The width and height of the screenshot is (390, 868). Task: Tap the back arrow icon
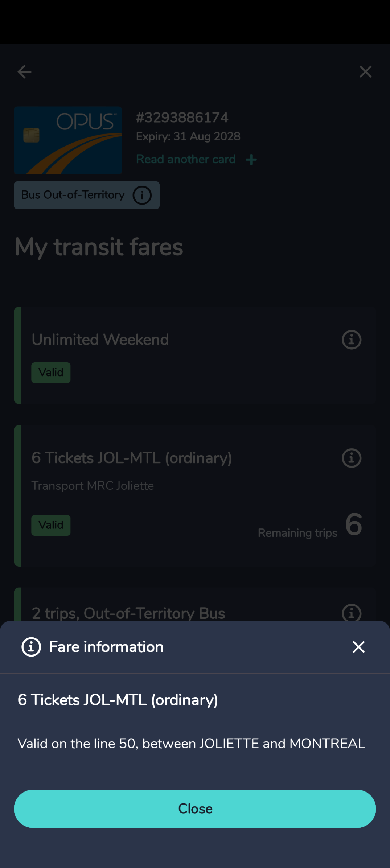tap(25, 72)
